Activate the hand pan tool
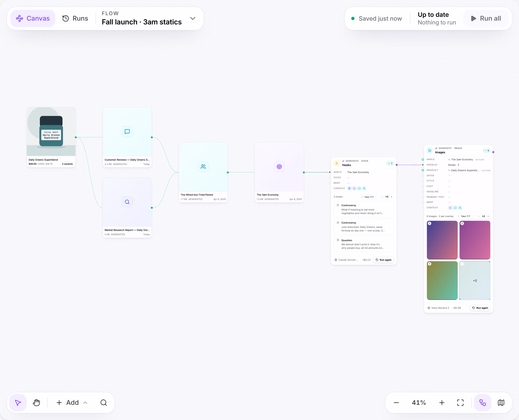The width and height of the screenshot is (519, 420). 36,403
